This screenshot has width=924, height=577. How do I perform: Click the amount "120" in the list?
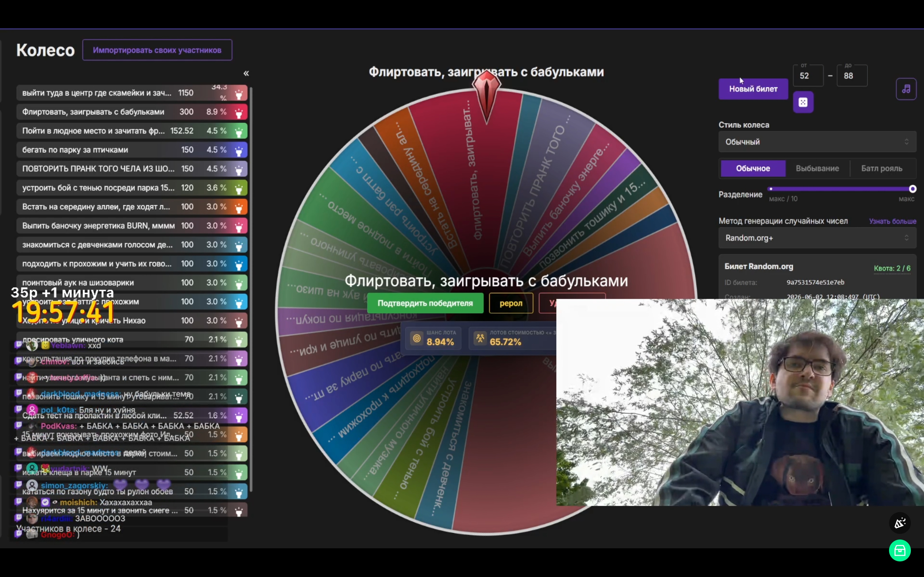(x=187, y=188)
